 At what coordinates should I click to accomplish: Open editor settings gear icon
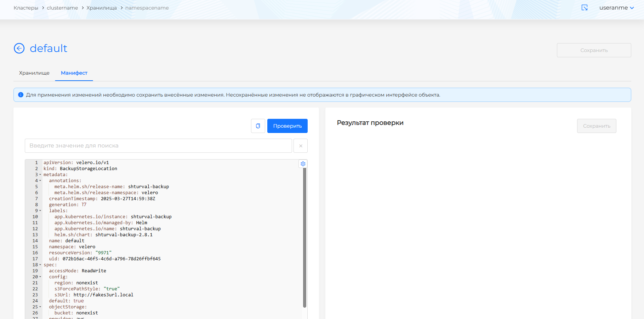click(x=303, y=164)
